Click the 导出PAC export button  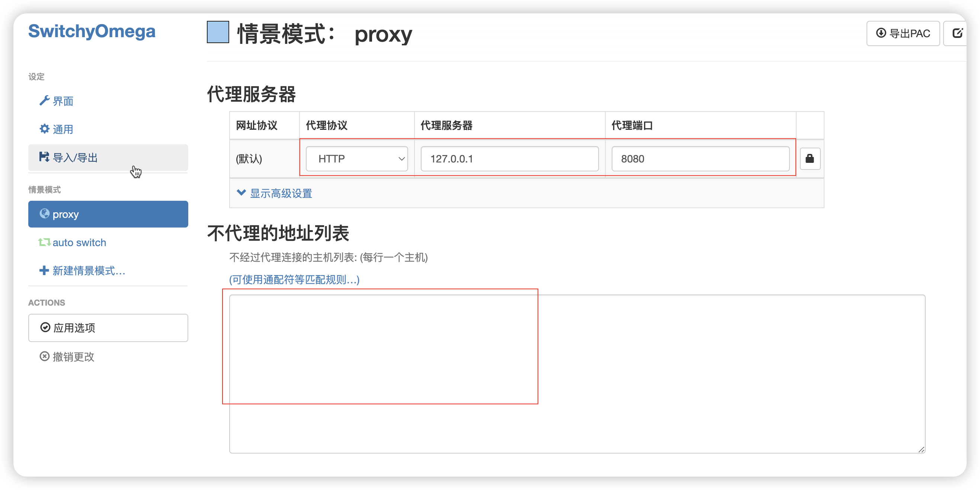click(x=903, y=33)
